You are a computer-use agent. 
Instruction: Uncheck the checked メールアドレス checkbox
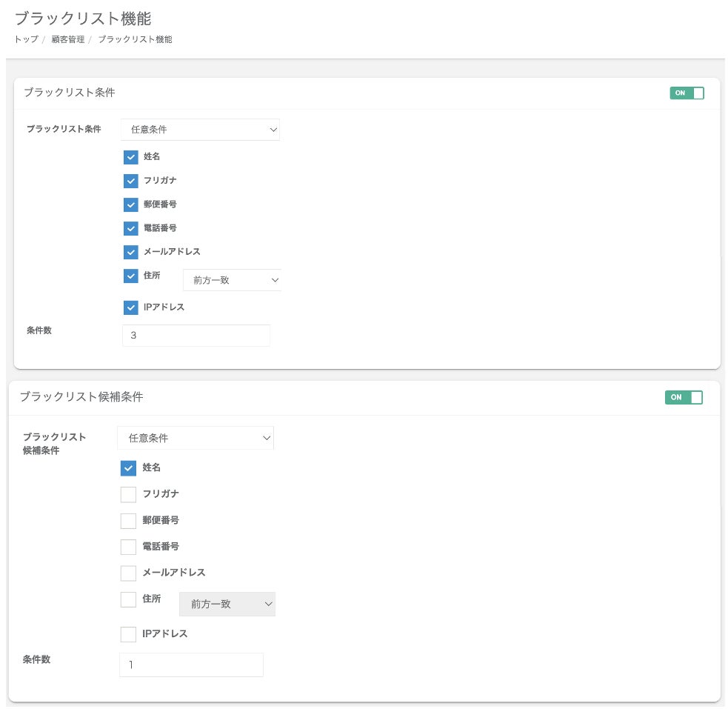click(131, 252)
